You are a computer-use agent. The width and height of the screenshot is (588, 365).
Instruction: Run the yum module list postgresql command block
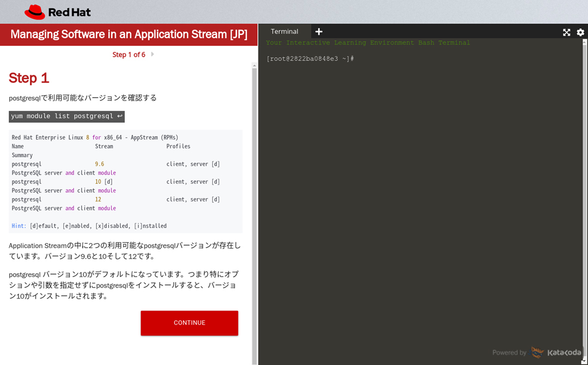(66, 116)
